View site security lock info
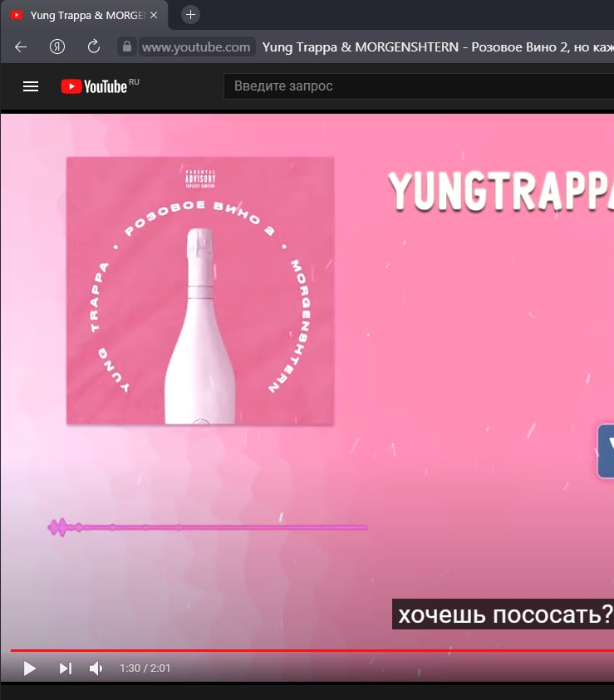614x700 pixels. [x=127, y=47]
